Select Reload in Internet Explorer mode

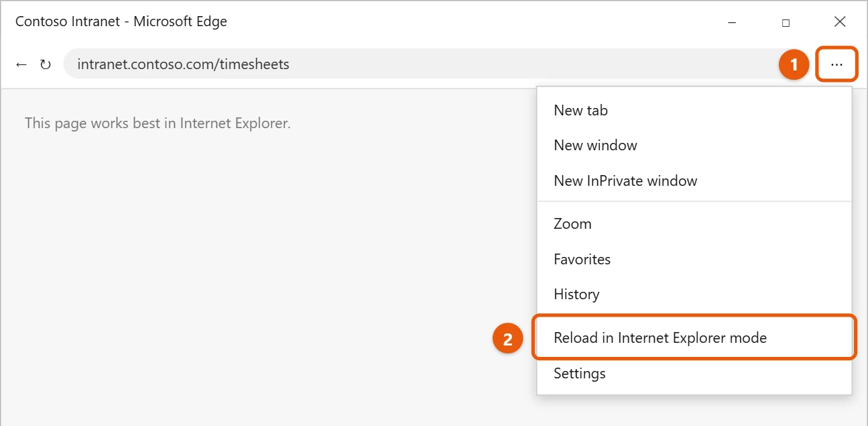click(x=694, y=338)
